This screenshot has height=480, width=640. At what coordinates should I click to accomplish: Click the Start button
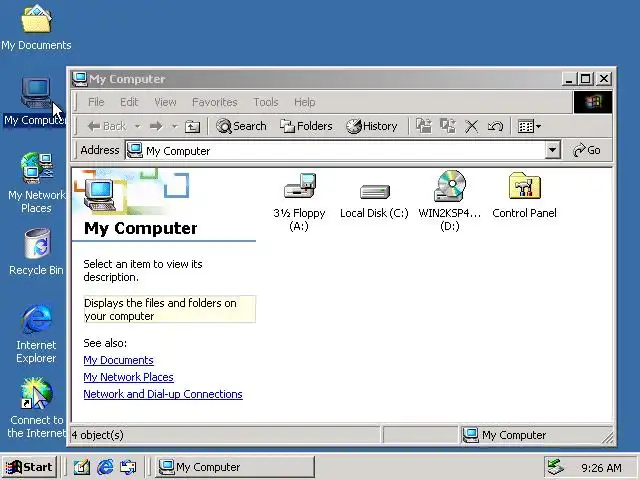[29, 467]
